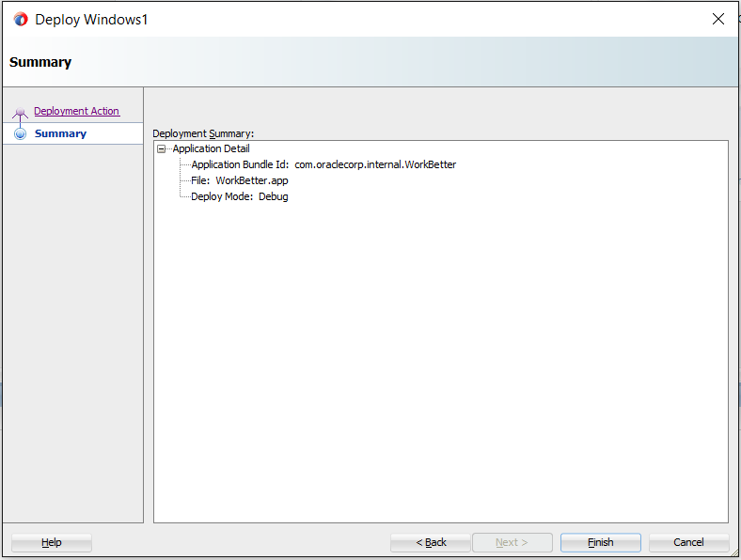Click the Help button
This screenshot has height=560, width=741.
pos(52,542)
